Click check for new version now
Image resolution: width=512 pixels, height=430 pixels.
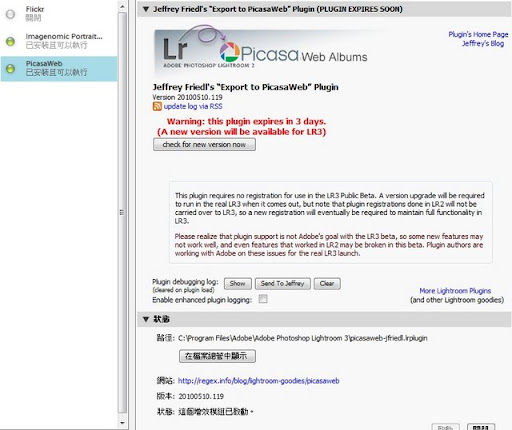pyautogui.click(x=204, y=145)
